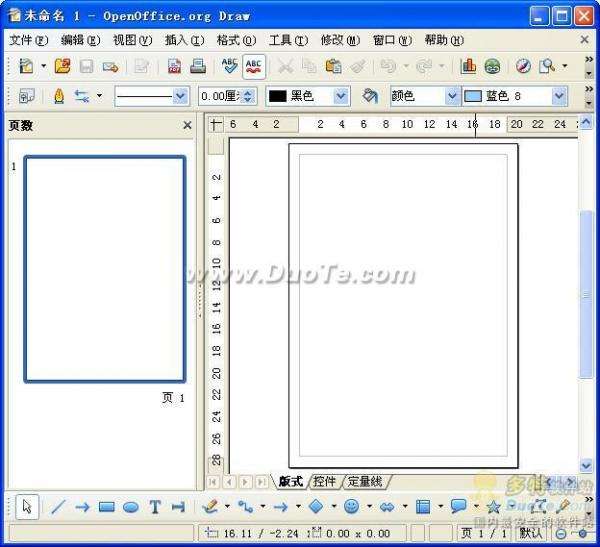Pick the Text tool
600x547 pixels.
[155, 507]
